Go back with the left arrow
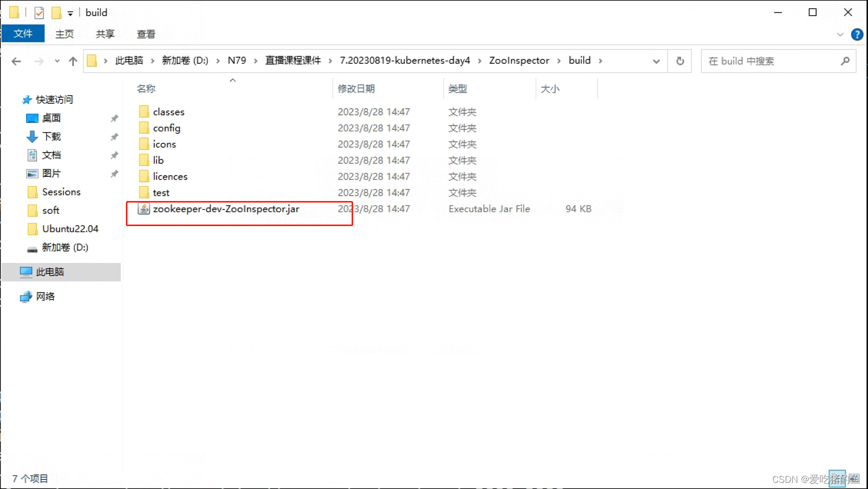Image resolution: width=868 pixels, height=489 pixels. 16,61
